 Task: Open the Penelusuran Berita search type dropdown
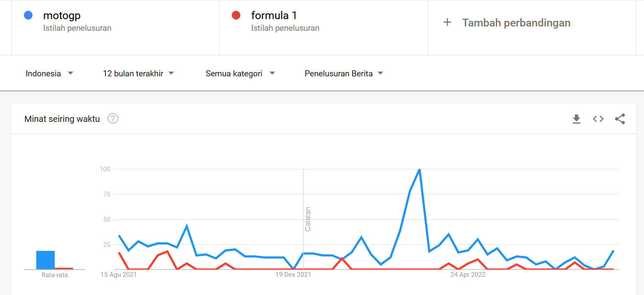click(344, 73)
